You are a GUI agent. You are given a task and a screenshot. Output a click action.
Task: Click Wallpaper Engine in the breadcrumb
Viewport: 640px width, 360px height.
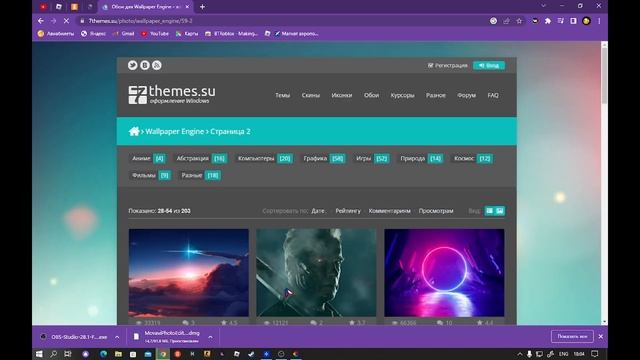175,131
